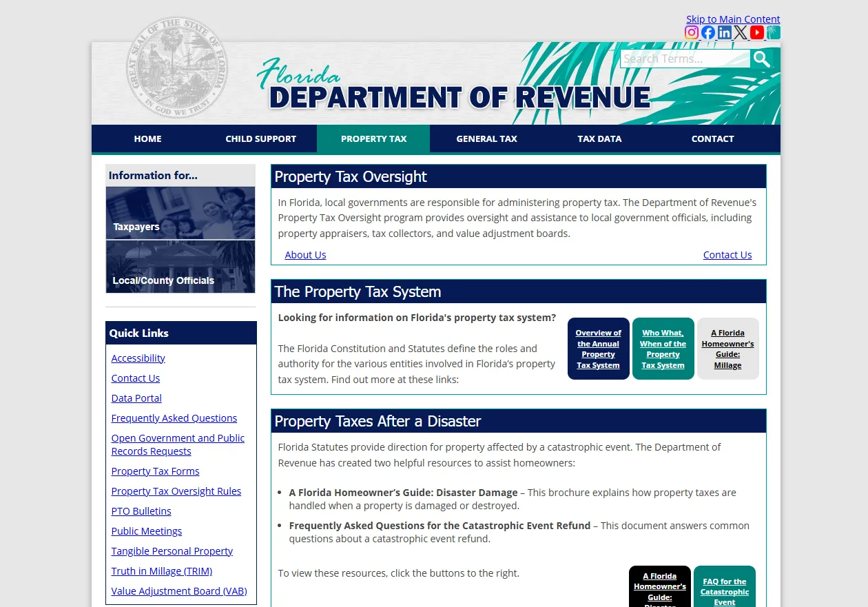Click the About Us link
This screenshot has height=607, width=868.
click(305, 255)
